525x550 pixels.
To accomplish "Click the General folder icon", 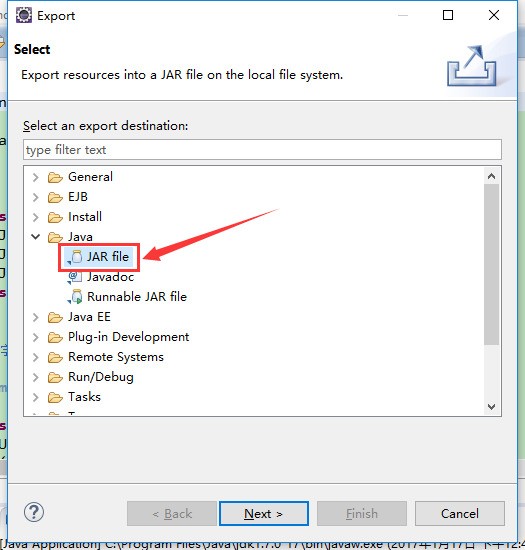I will [x=55, y=177].
